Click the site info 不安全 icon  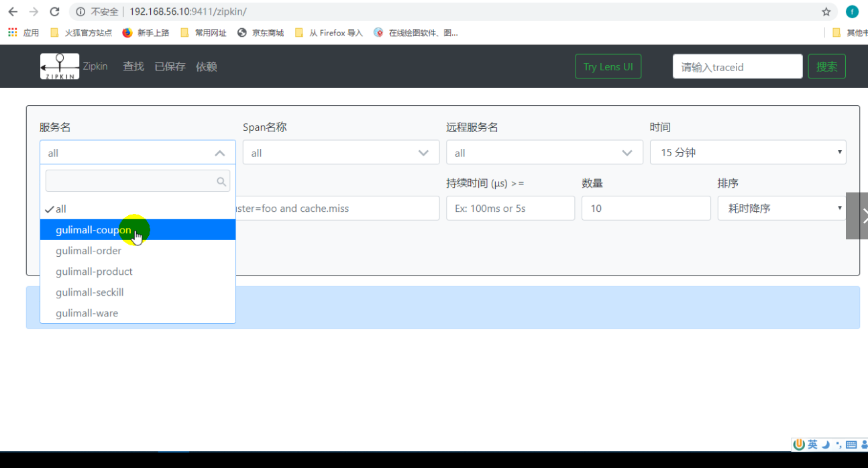80,11
